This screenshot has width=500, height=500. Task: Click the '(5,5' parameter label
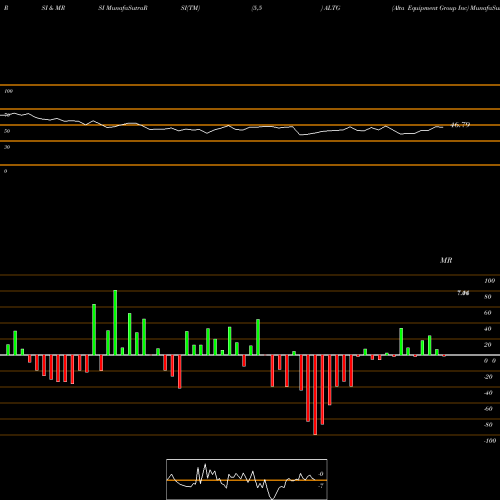[257, 8]
